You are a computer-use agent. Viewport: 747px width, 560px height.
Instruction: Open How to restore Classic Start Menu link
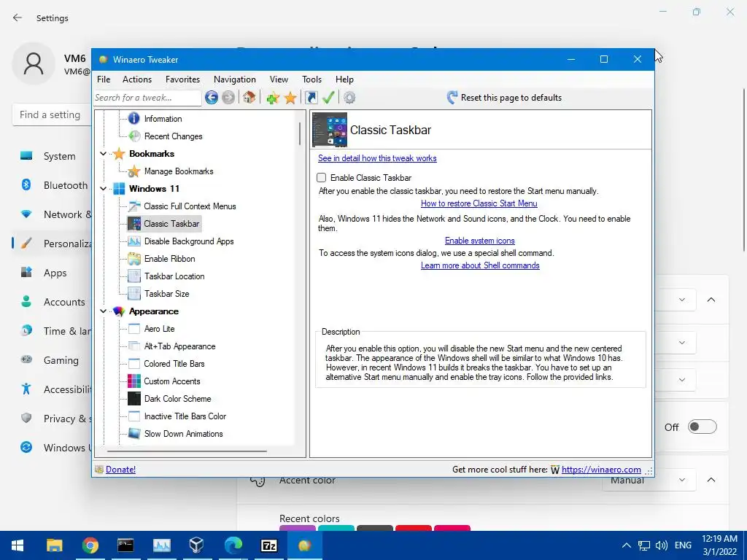click(479, 203)
